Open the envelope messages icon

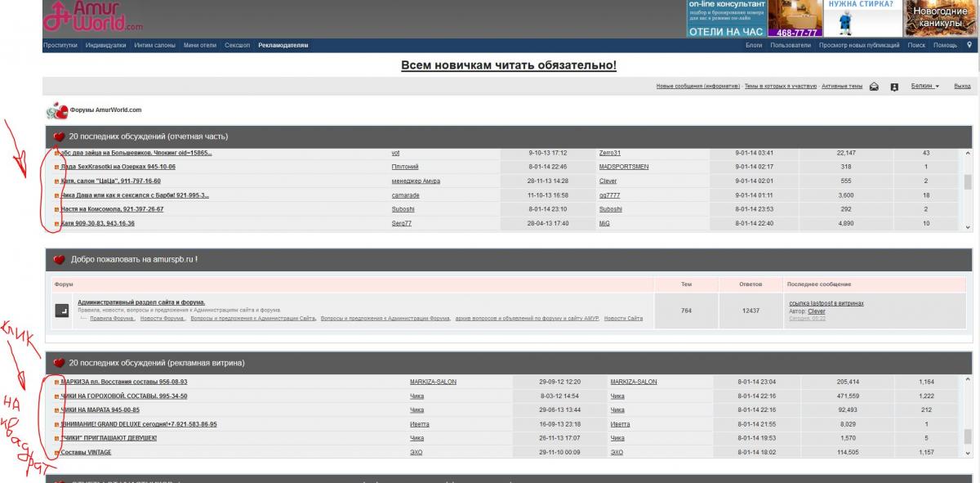pos(874,86)
